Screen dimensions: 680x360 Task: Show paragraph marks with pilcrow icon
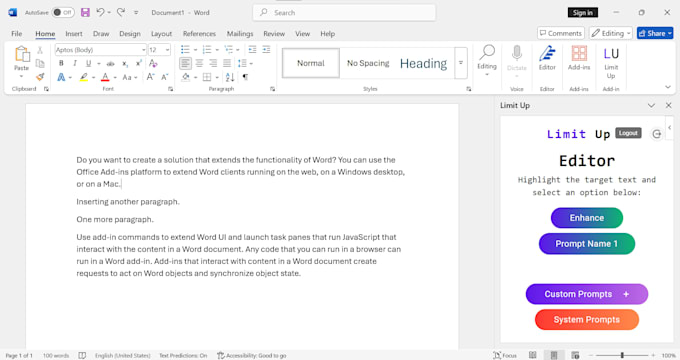(x=245, y=77)
